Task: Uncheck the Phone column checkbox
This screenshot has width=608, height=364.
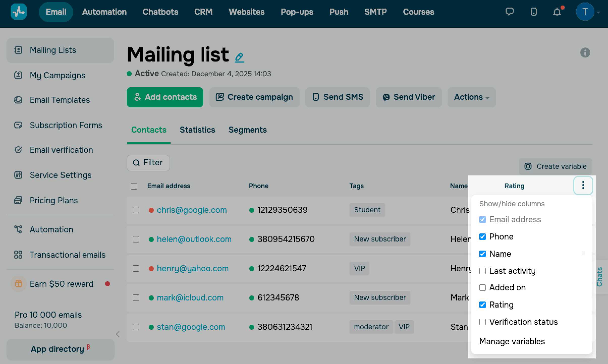Action: pyautogui.click(x=482, y=237)
